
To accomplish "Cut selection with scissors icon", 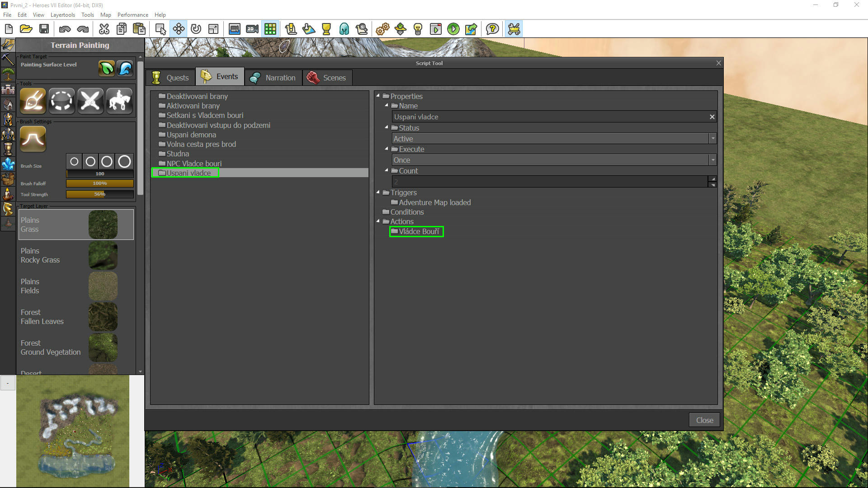I will [104, 29].
